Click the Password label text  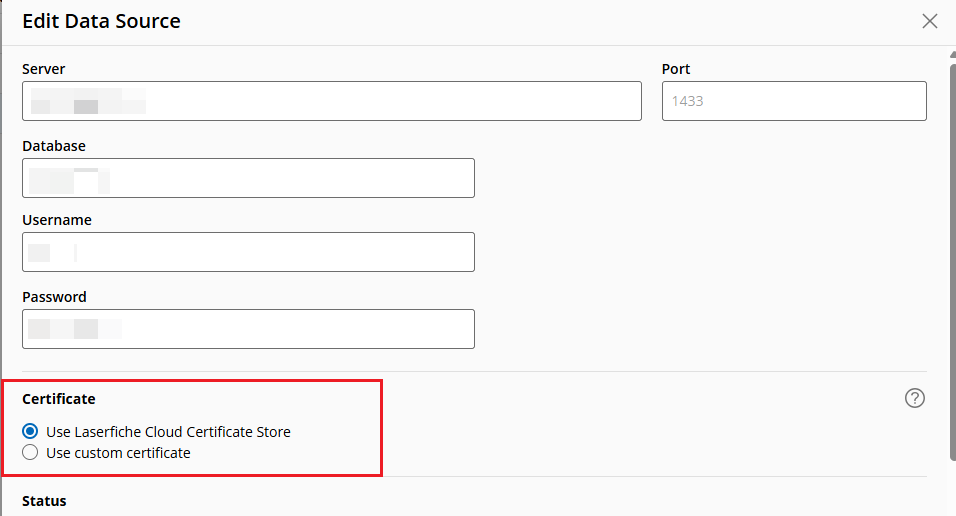[x=54, y=297]
